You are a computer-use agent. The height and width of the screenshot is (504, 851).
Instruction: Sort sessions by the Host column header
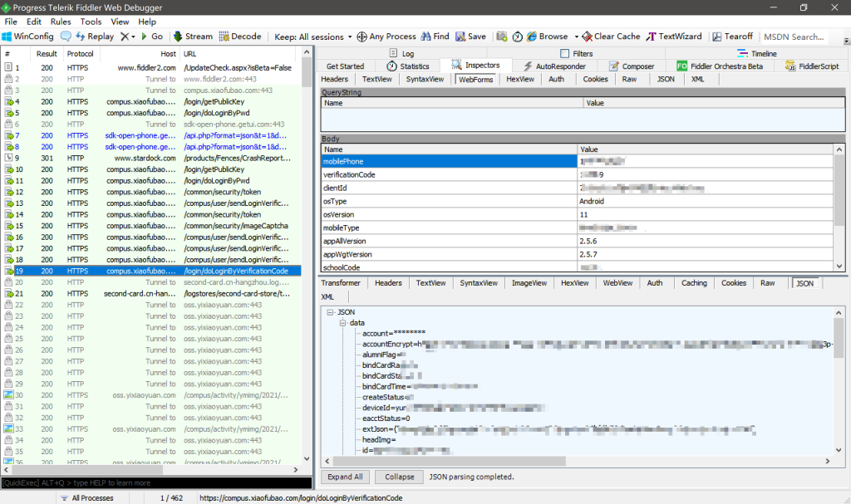[140, 54]
